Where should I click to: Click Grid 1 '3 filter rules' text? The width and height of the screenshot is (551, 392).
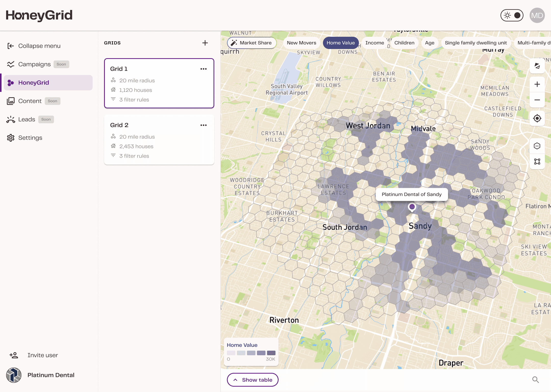tap(134, 100)
